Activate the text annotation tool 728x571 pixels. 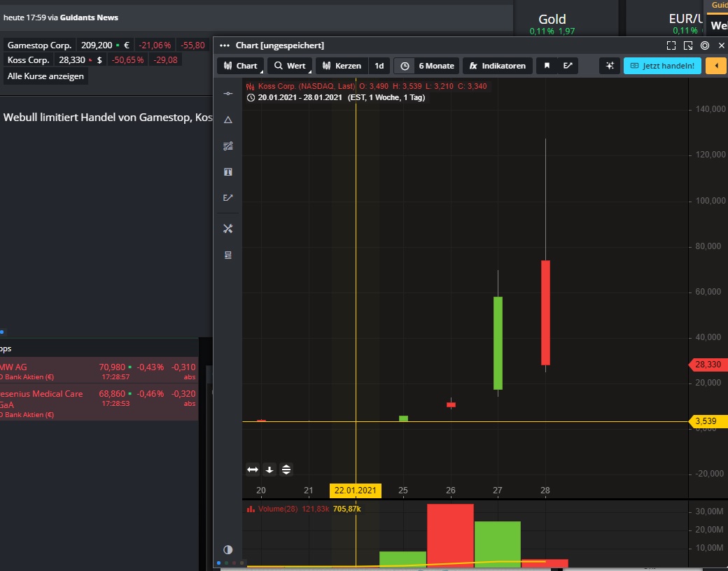point(227,172)
